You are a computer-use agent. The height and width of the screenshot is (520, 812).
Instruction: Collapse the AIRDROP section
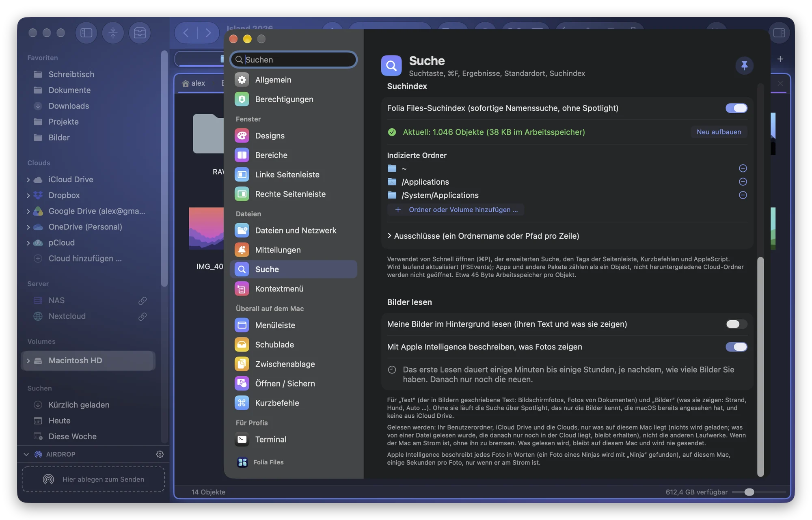26,454
